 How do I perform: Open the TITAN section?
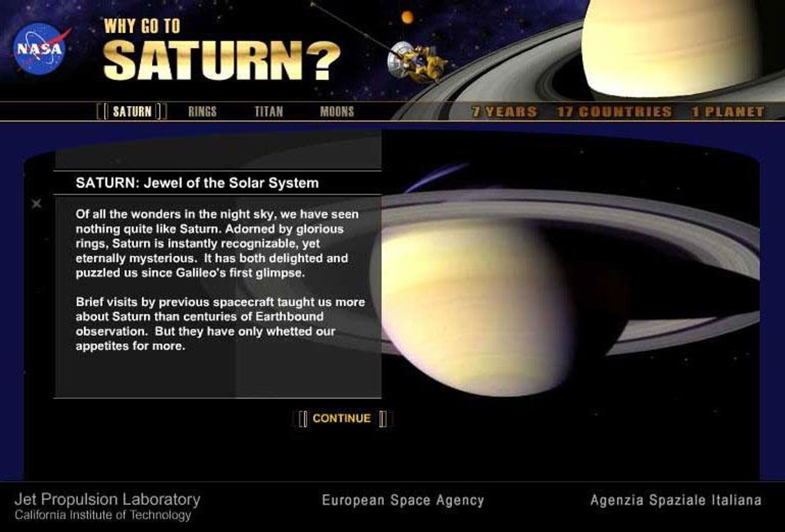point(270,111)
